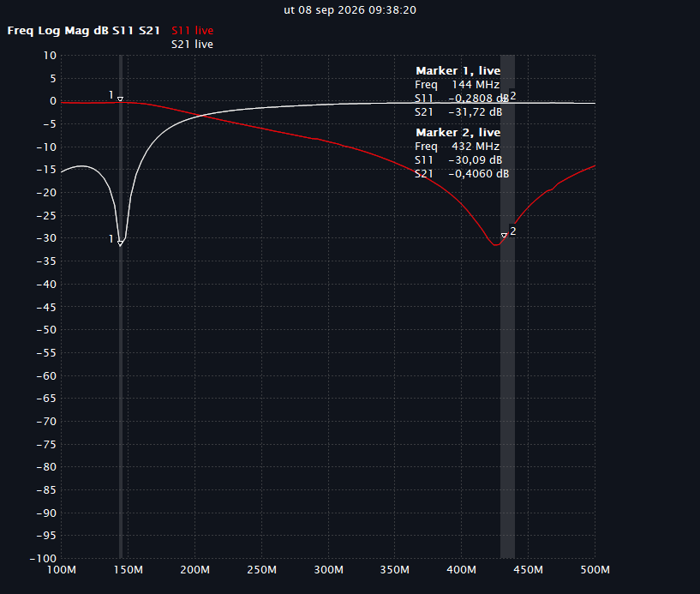Click the S11 value '-30,09 dB'
700x594 pixels.
(476, 160)
